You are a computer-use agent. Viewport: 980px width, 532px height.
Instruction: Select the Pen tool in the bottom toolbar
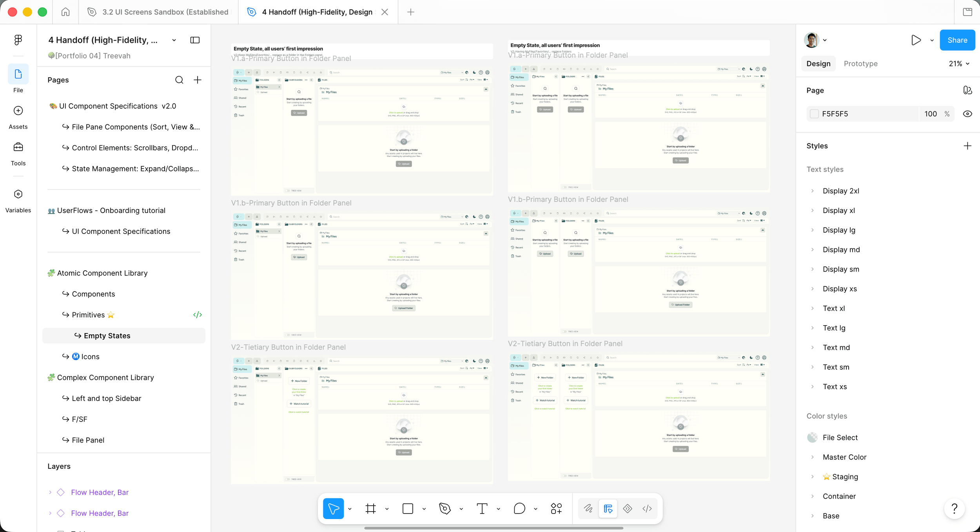[x=445, y=508]
